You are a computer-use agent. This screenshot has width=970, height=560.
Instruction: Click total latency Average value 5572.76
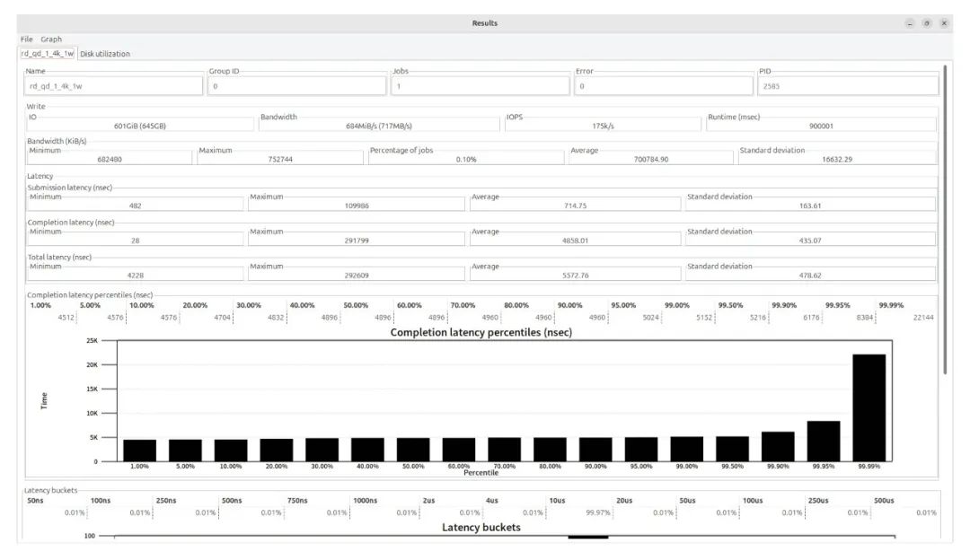576,275
